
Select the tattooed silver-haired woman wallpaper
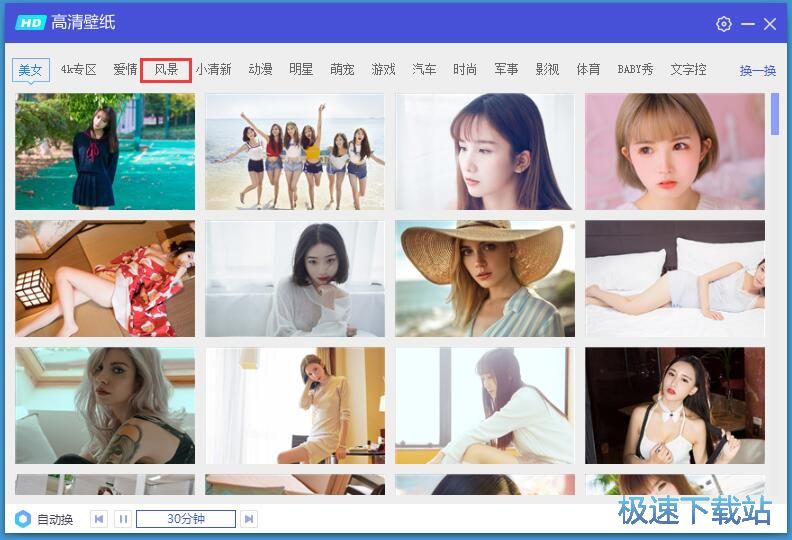coord(105,406)
